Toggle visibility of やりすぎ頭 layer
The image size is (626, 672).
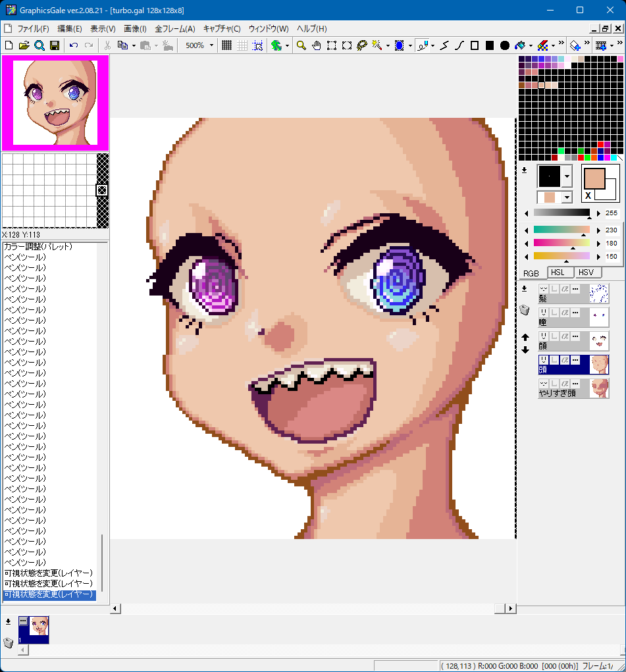[x=544, y=384]
